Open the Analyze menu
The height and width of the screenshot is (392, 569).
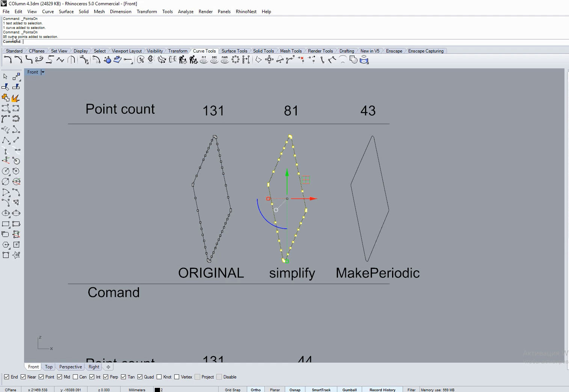click(x=186, y=12)
